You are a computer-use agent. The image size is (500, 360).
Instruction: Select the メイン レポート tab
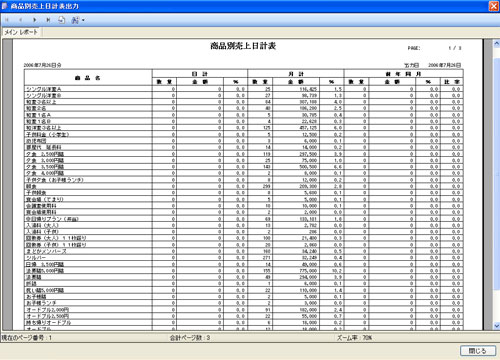tap(21, 32)
